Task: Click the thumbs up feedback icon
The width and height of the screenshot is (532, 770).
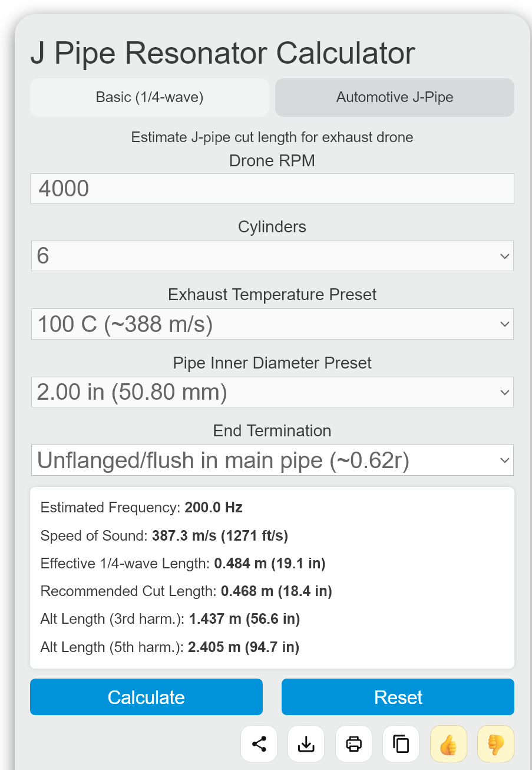Action: 448,743
